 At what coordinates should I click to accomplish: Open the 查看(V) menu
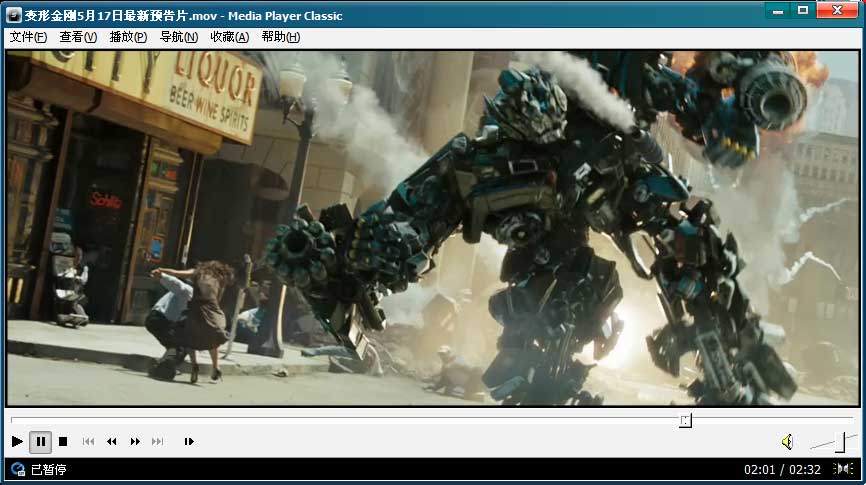coord(78,37)
